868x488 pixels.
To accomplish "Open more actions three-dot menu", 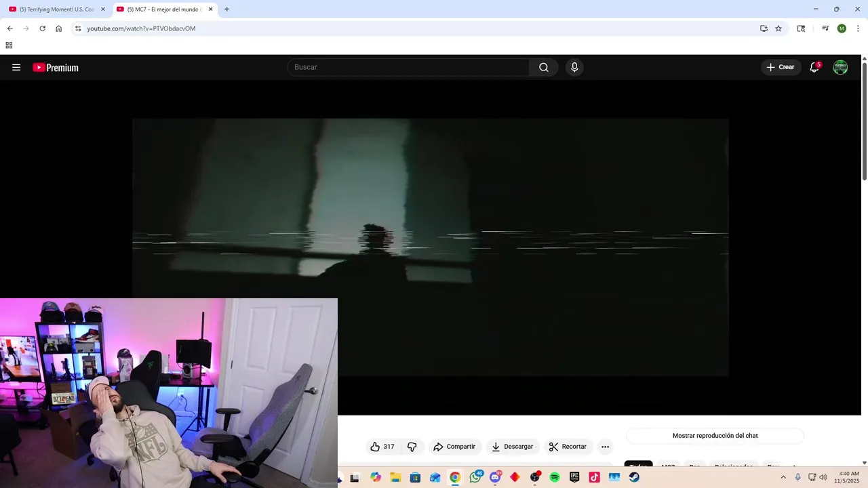I will point(606,447).
